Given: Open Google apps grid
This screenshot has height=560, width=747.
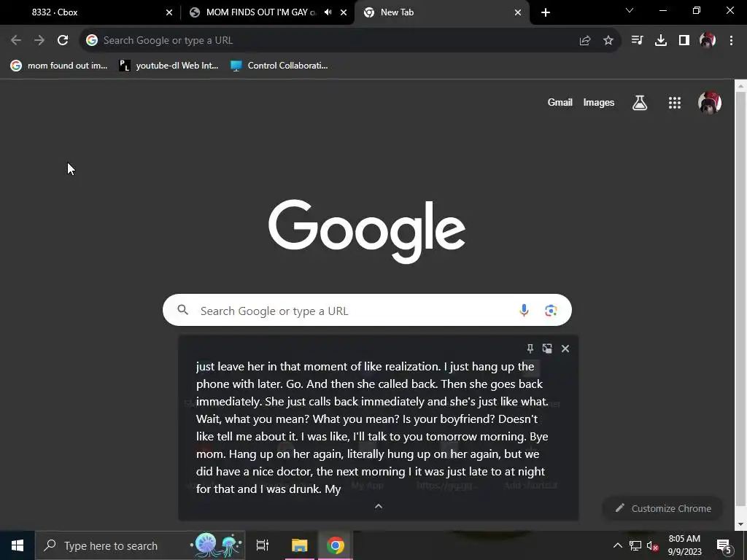Looking at the screenshot, I should click(x=675, y=102).
